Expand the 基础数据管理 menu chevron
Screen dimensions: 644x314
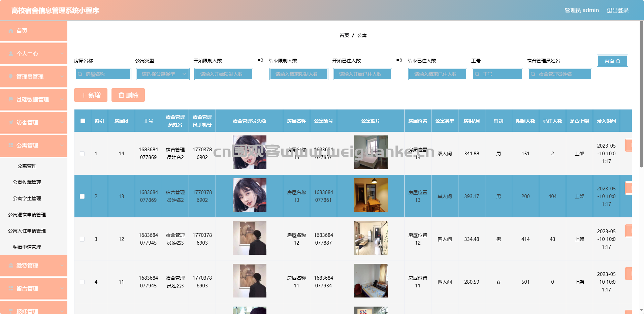(62, 99)
